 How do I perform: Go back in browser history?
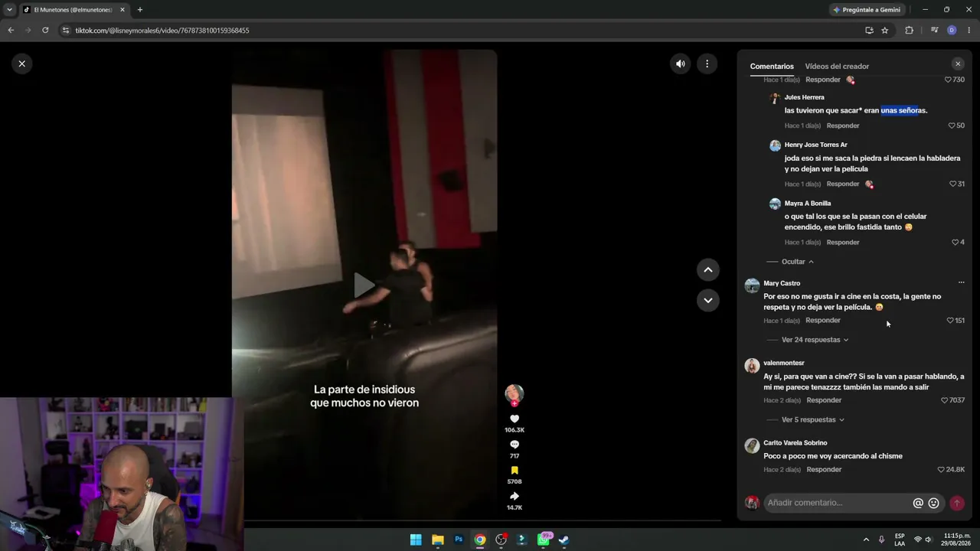(11, 31)
